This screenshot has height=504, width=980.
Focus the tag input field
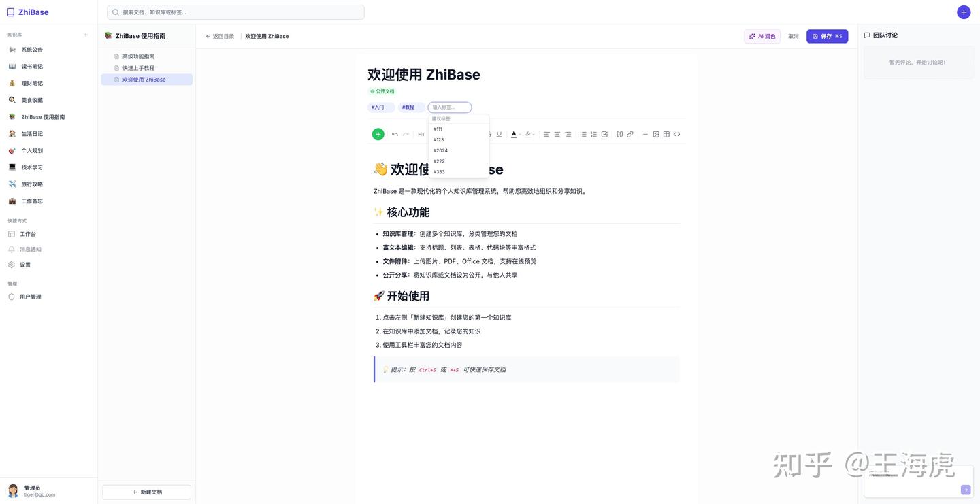click(450, 107)
